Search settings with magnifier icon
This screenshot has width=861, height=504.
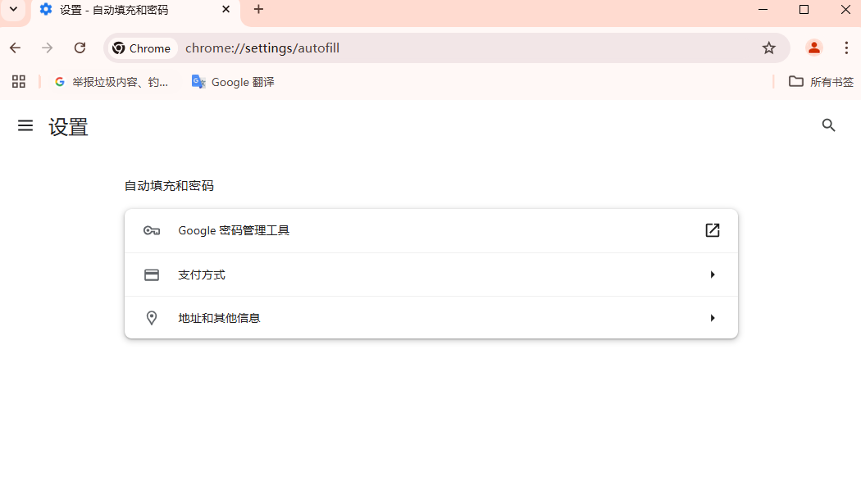tap(828, 125)
